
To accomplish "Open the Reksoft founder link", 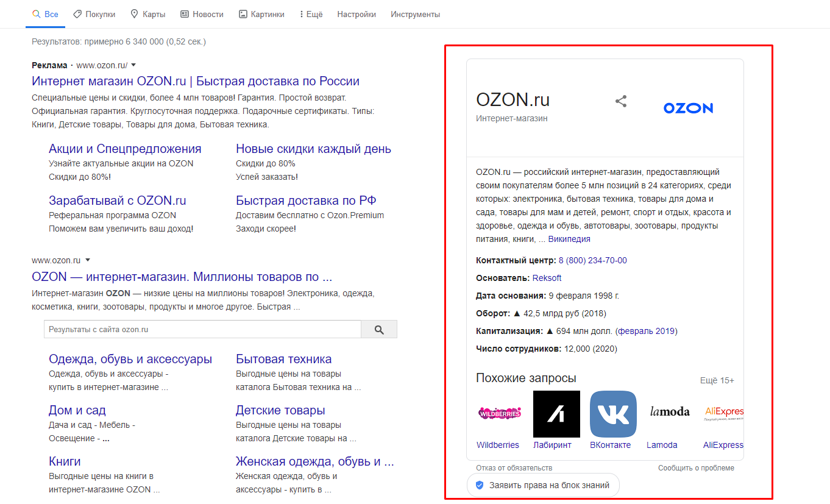I will pos(547,279).
